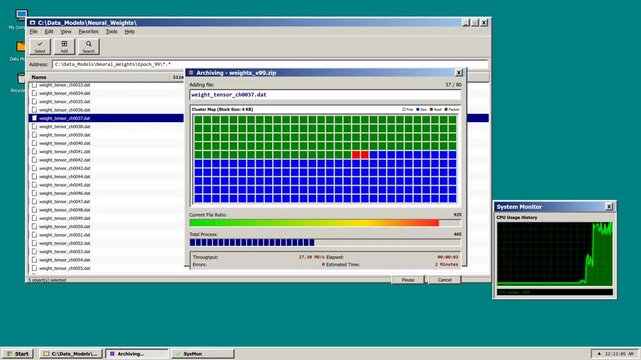The image size is (641, 360).
Task: Tick checkbox for weight_tensor_ch0045.dat
Action: [x=34, y=185]
